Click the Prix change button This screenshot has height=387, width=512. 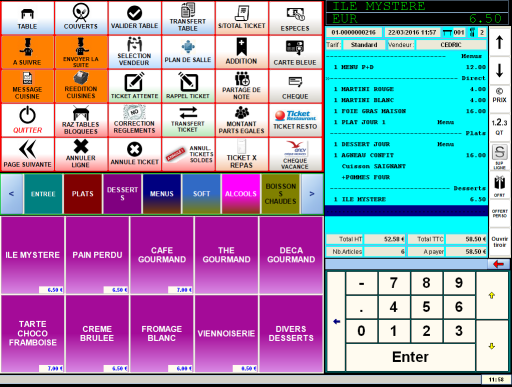499,96
